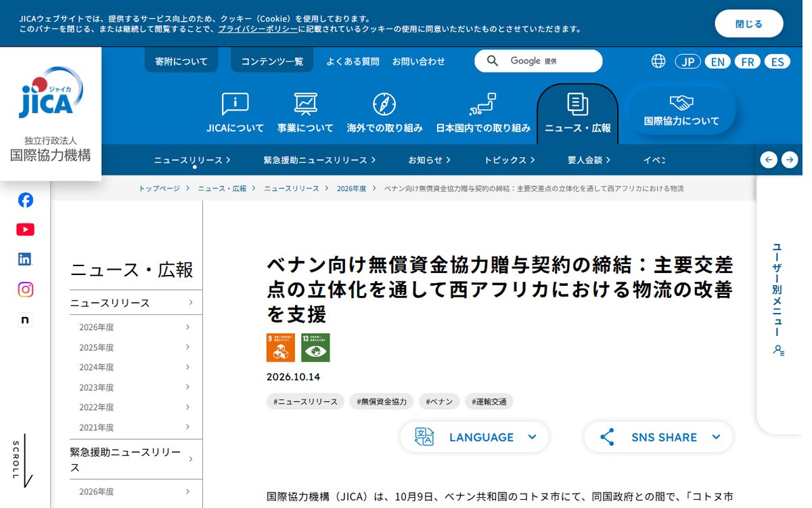Open JICA YouTube channel icon
Screen dimensions: 812x508
click(x=25, y=230)
